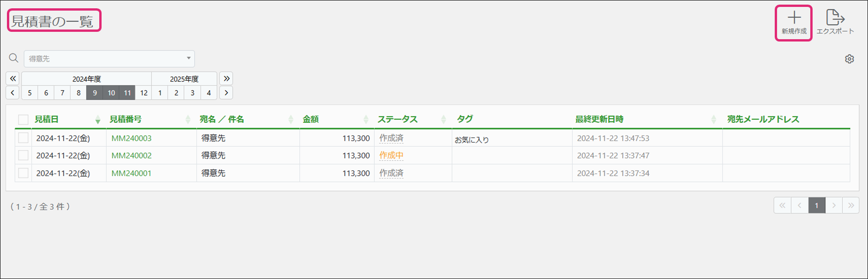
Task: Click the search magnifier icon
Action: (x=14, y=58)
